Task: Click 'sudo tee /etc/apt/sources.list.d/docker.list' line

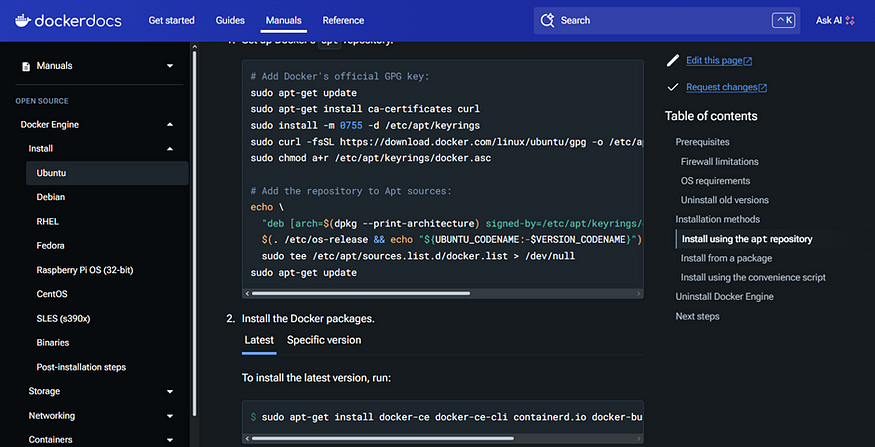Action: [x=418, y=256]
